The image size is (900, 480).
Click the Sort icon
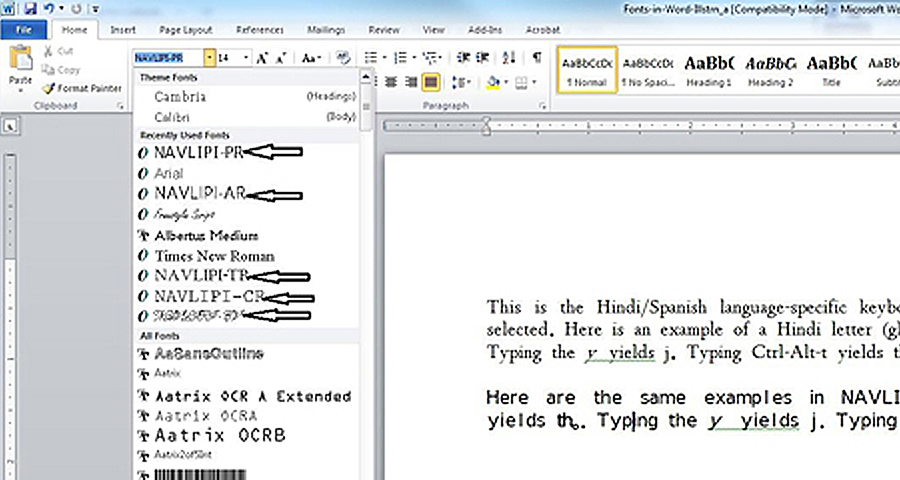[x=509, y=57]
